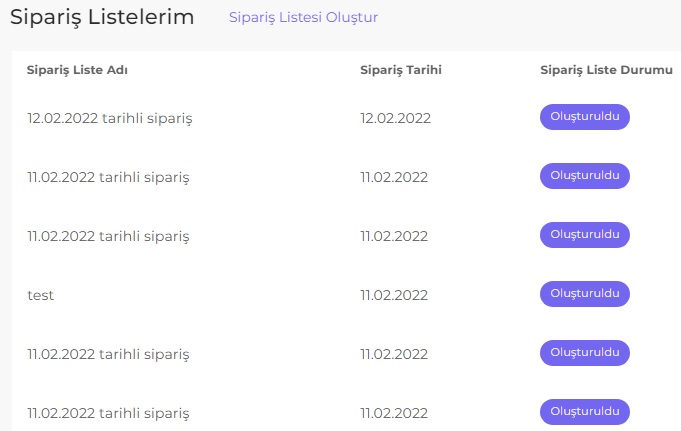This screenshot has height=431, width=681.
Task: Open the 11.02.2022 order listed directly after 12.02.2022
Action: (x=108, y=177)
